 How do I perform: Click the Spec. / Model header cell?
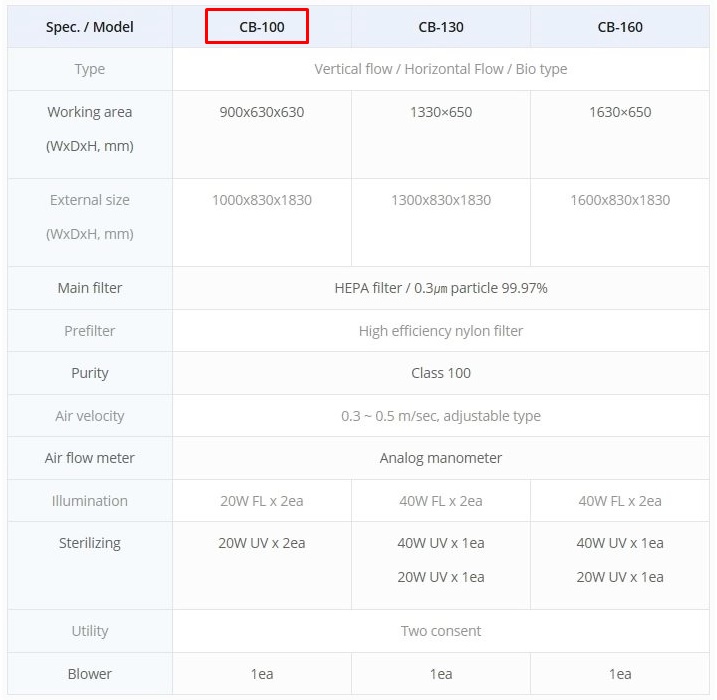90,27
